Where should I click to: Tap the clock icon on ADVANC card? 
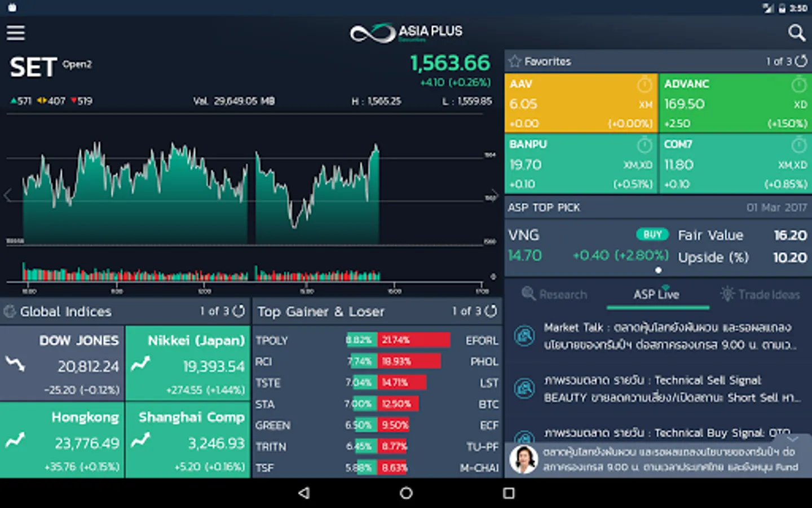799,85
